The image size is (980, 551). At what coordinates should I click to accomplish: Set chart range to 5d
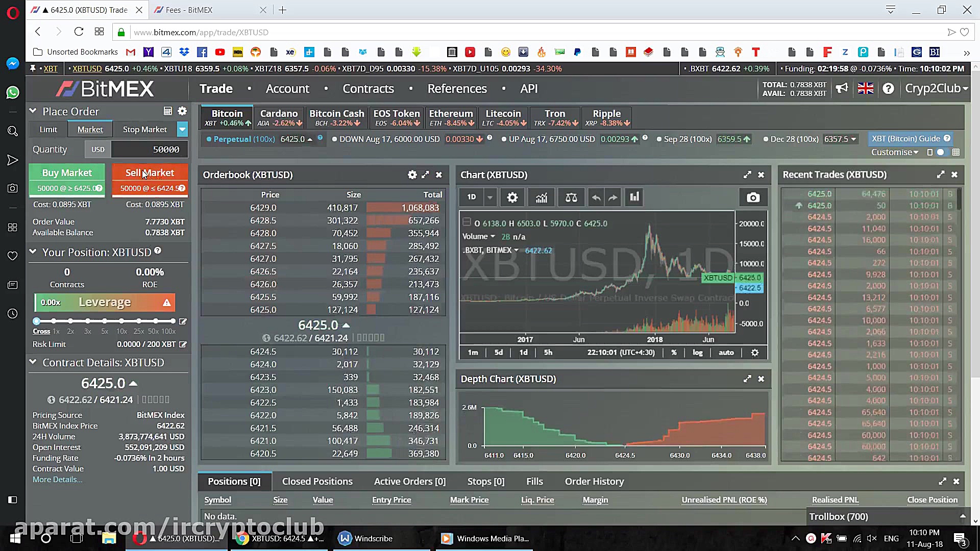tap(499, 353)
